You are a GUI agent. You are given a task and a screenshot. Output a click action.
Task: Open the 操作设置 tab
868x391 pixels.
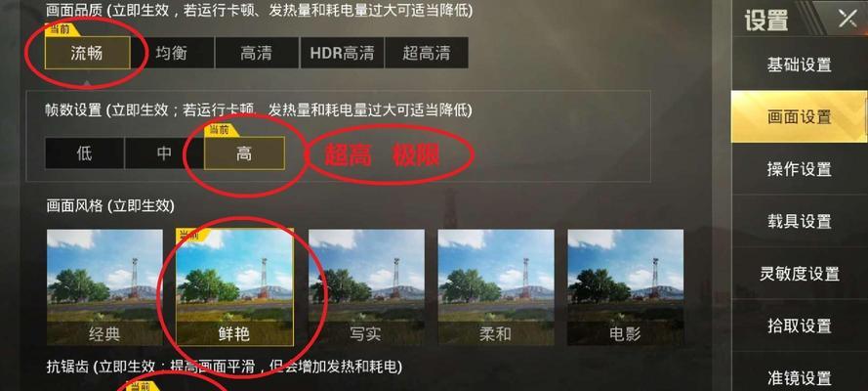(800, 169)
